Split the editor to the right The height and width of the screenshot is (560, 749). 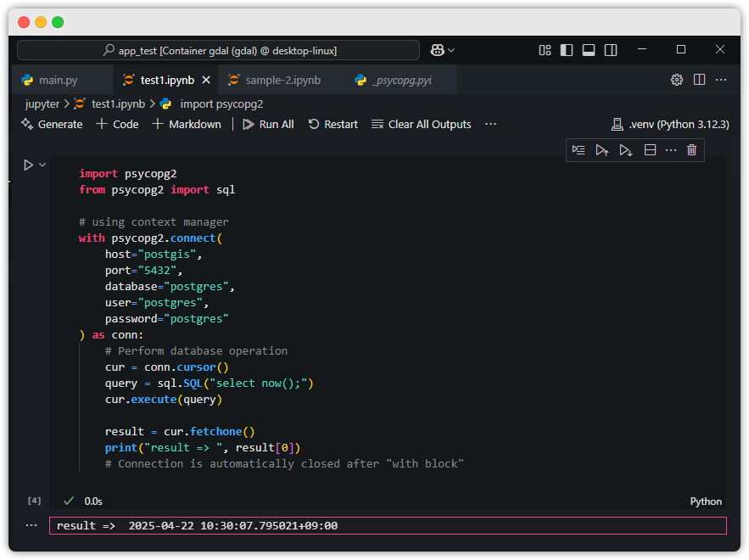pos(699,80)
